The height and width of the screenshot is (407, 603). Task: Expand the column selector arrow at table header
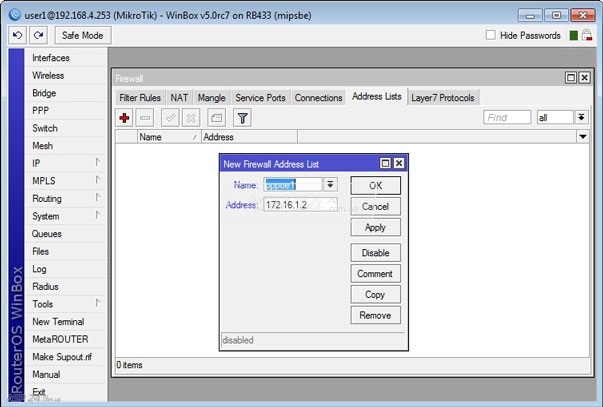tap(582, 137)
